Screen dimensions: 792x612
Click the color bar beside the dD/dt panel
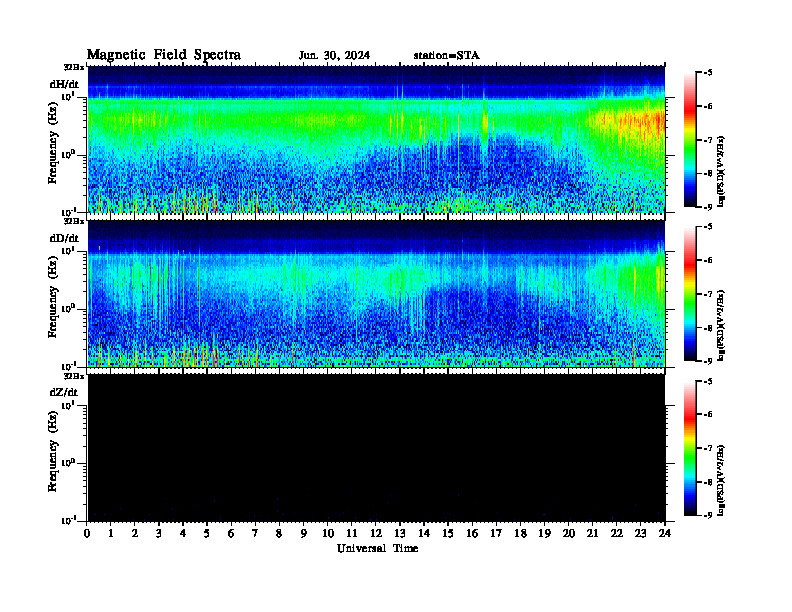(x=690, y=294)
